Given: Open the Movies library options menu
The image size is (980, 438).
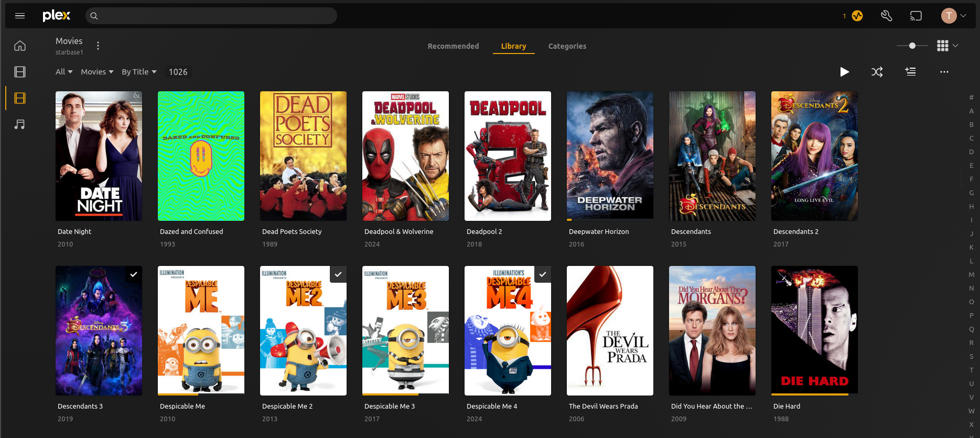Looking at the screenshot, I should (x=98, y=46).
